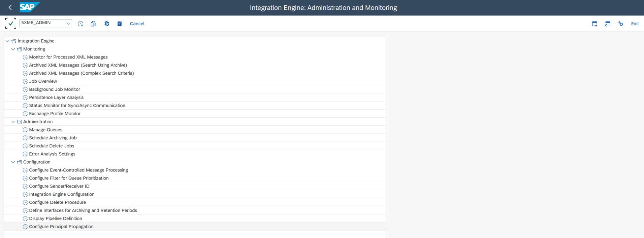Collapse the Administration folder
Image resolution: width=644 pixels, height=238 pixels.
13,122
